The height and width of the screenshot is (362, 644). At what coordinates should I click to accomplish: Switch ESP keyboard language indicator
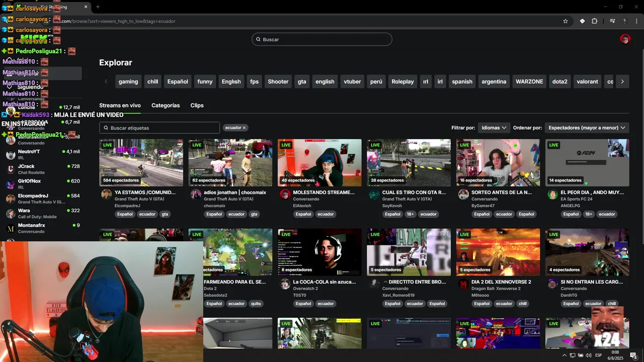pos(599,355)
